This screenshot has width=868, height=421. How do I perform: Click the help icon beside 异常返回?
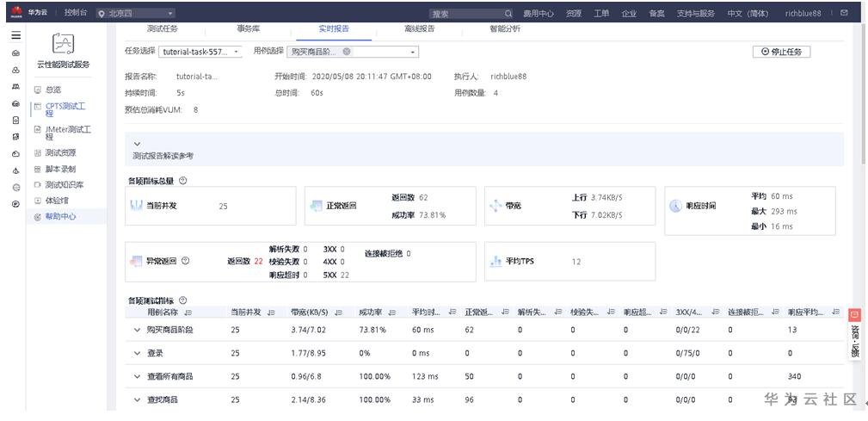(x=186, y=261)
